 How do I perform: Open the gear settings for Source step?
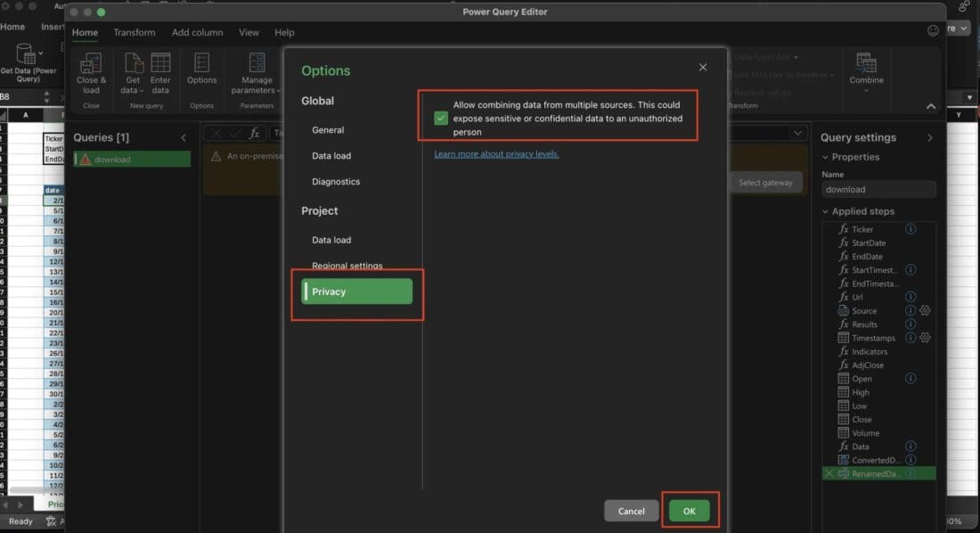pos(925,310)
